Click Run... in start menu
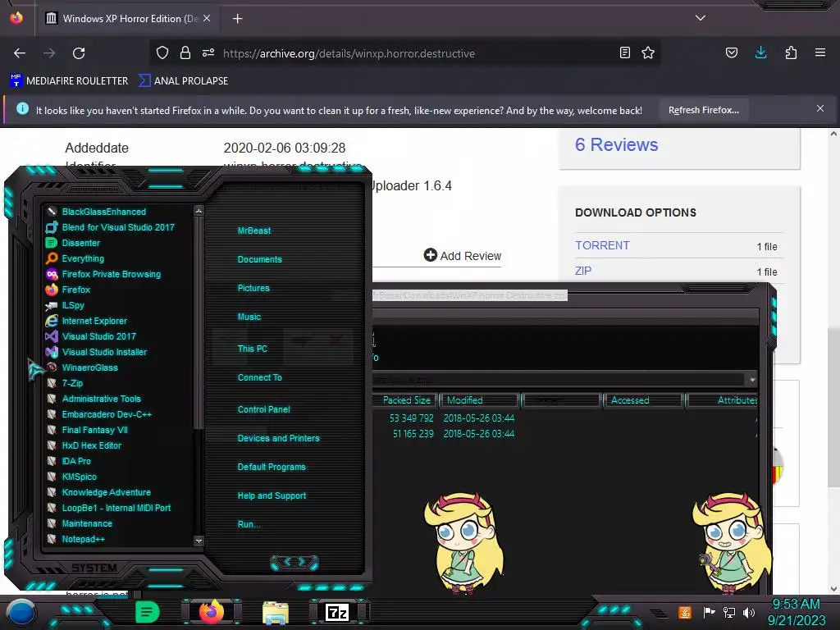The width and height of the screenshot is (840, 630). point(249,524)
